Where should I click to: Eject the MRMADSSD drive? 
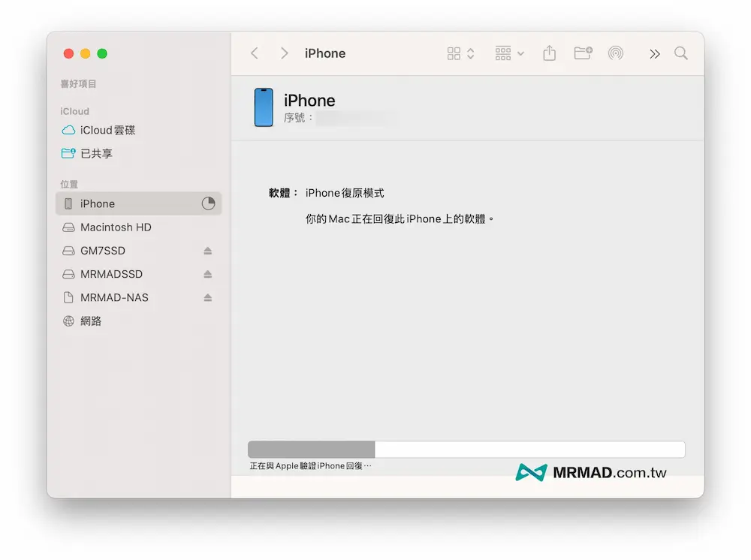point(208,274)
